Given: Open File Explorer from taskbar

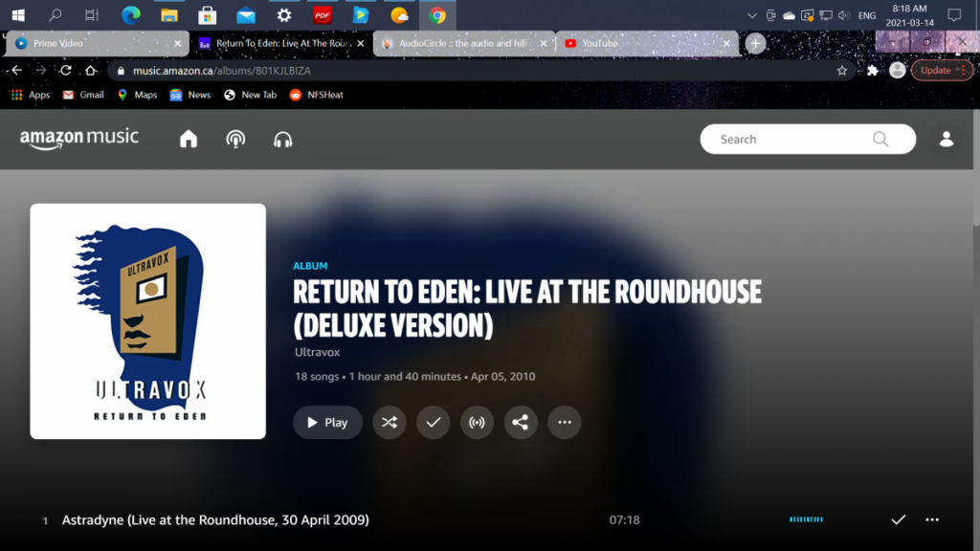Looking at the screenshot, I should coord(168,15).
